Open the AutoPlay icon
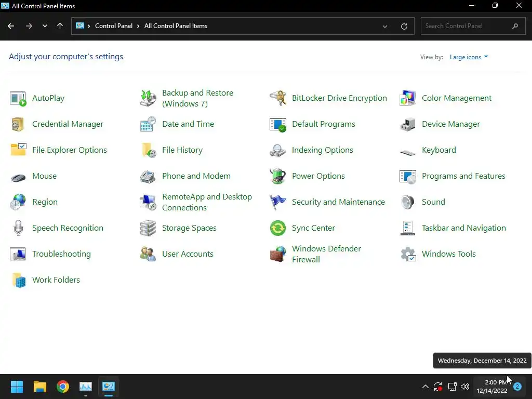The width and height of the screenshot is (532, 399). click(18, 98)
